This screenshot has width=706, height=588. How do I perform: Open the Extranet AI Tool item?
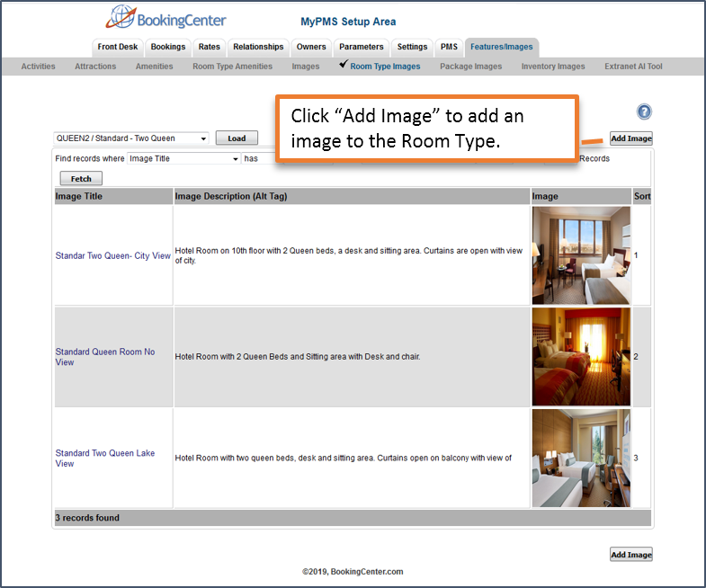(x=633, y=67)
